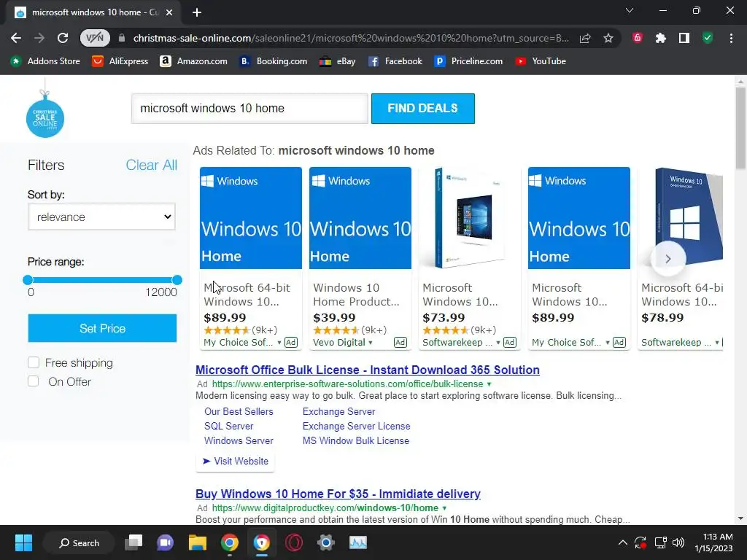Open the tab search chevron in title bar

[630, 10]
